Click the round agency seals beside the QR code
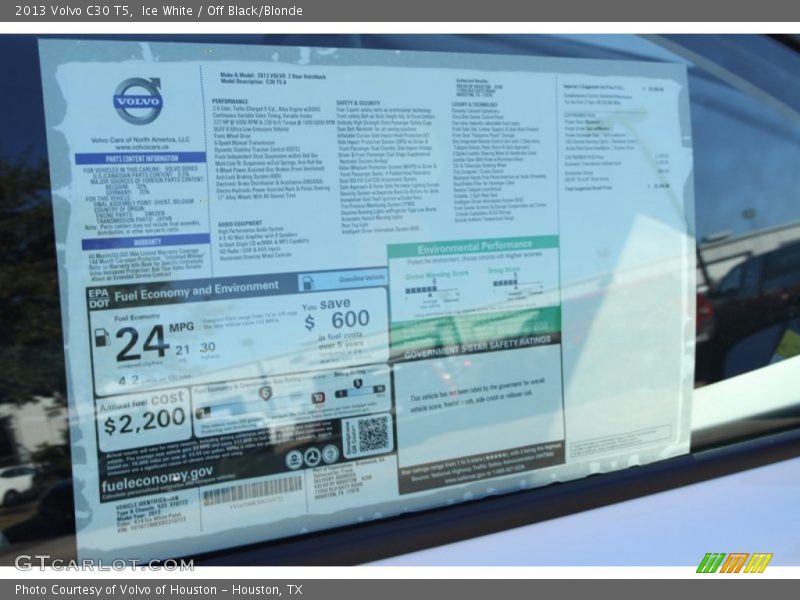Image resolution: width=800 pixels, height=600 pixels. (312, 457)
